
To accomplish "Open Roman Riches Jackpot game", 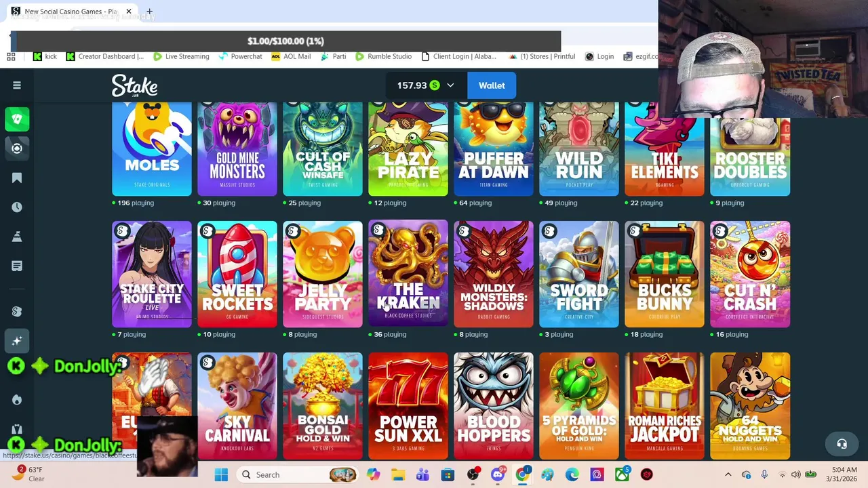I will coord(665,405).
